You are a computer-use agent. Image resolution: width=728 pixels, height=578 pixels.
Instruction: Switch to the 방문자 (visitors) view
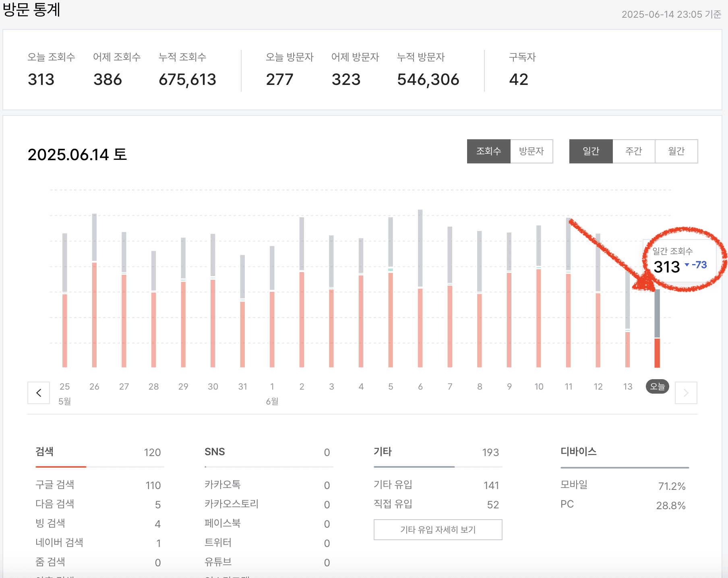(532, 151)
